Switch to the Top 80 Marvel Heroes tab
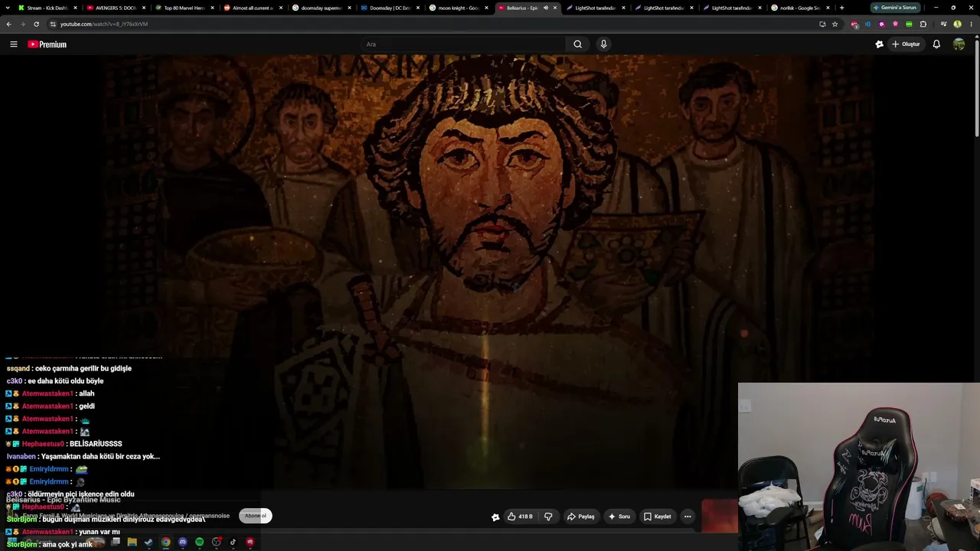 185,8
